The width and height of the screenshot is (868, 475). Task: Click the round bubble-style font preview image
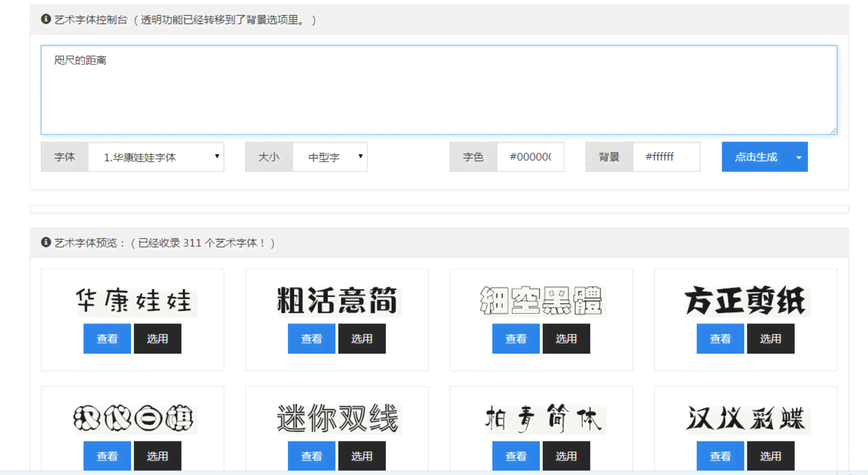pyautogui.click(x=134, y=418)
